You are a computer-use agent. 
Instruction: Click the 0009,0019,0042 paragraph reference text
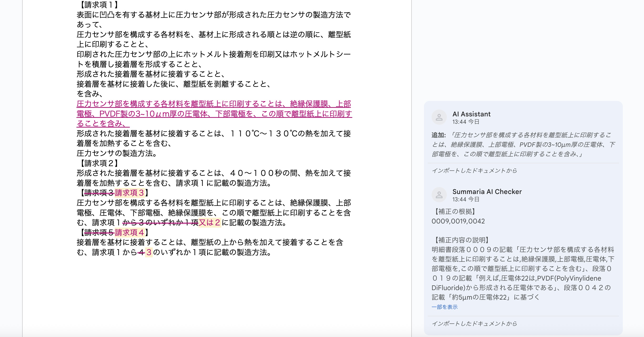point(458,221)
